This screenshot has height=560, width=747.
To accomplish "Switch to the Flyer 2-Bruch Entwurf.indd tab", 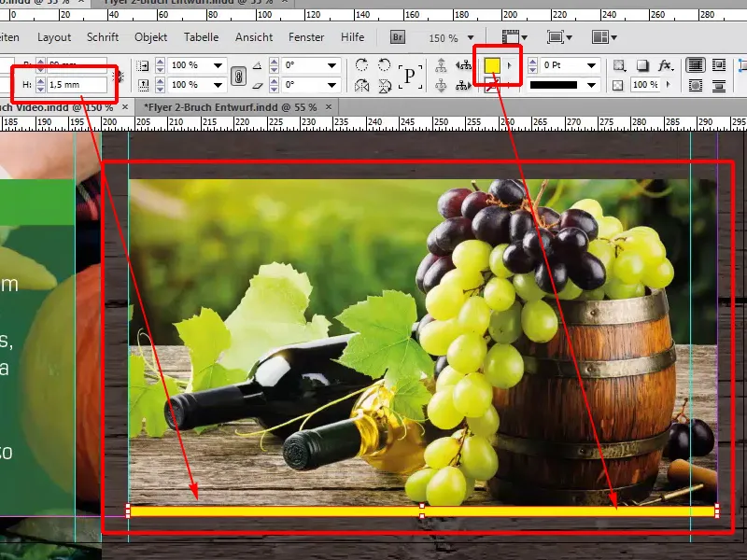I will (230, 107).
